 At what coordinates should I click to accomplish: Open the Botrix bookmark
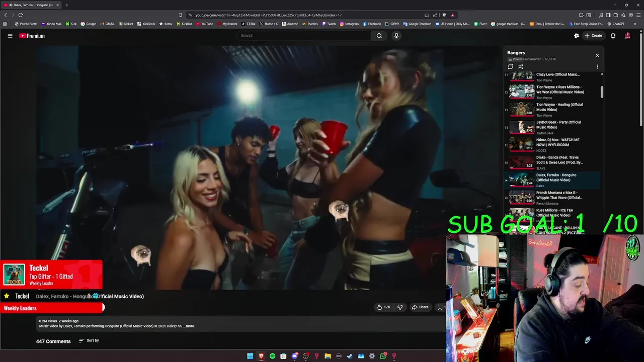(x=166, y=24)
